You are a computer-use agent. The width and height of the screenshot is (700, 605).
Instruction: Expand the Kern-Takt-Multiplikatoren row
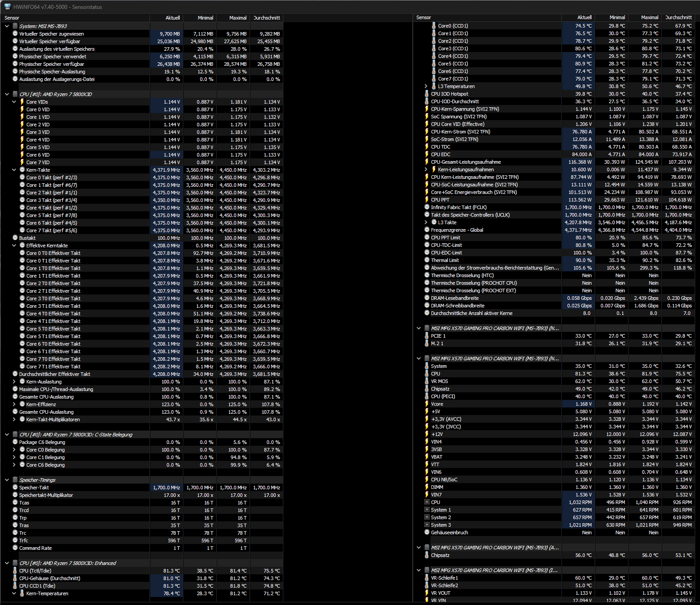[x=14, y=419]
